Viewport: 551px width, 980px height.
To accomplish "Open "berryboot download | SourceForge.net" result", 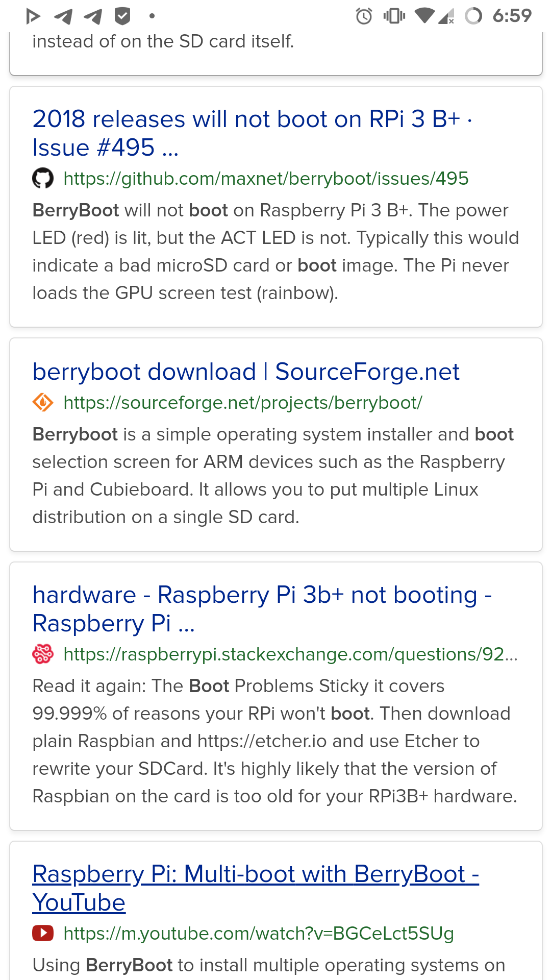I will pyautogui.click(x=246, y=372).
